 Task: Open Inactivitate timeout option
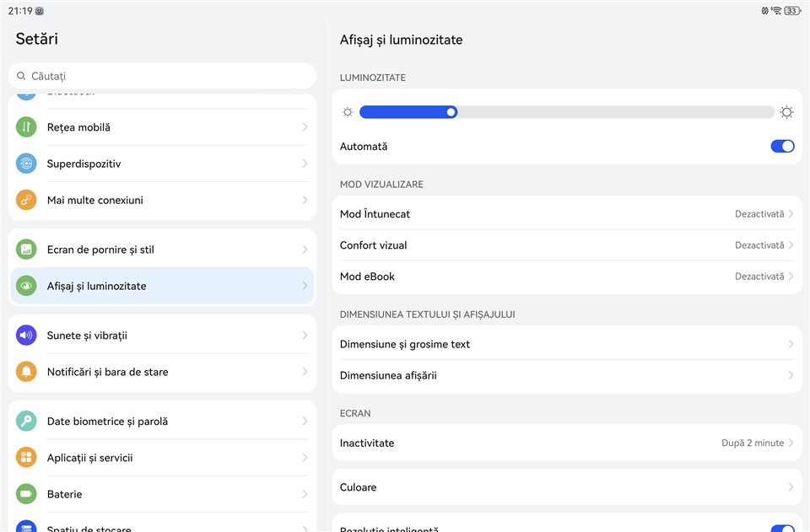pyautogui.click(x=567, y=443)
